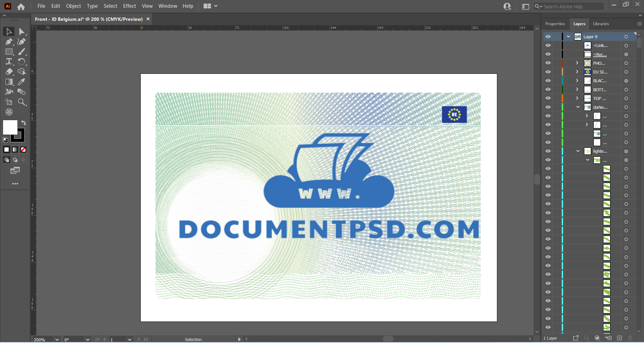Select the Paintbrush tool
Image resolution: width=644 pixels, height=343 pixels.
(x=22, y=52)
